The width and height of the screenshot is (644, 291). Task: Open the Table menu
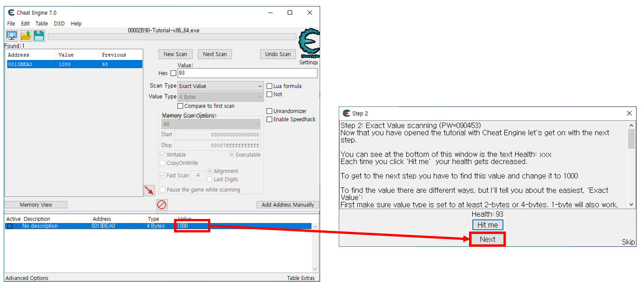point(42,23)
